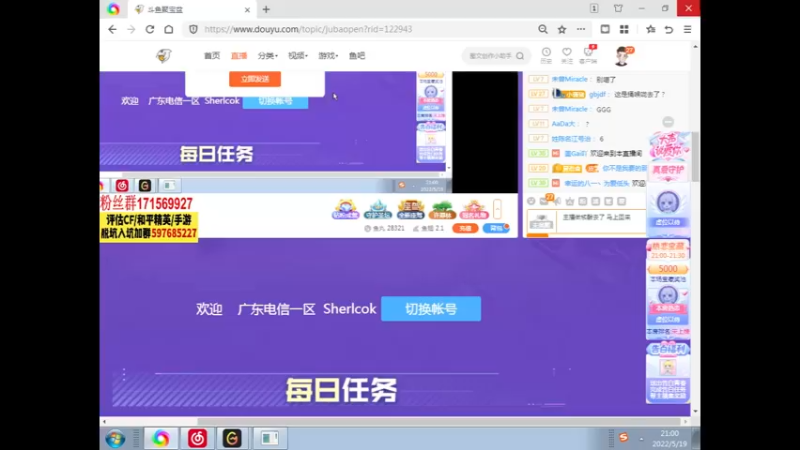Open a new tab with plus button
Viewport: 800px width, 450px height.
[266, 9]
